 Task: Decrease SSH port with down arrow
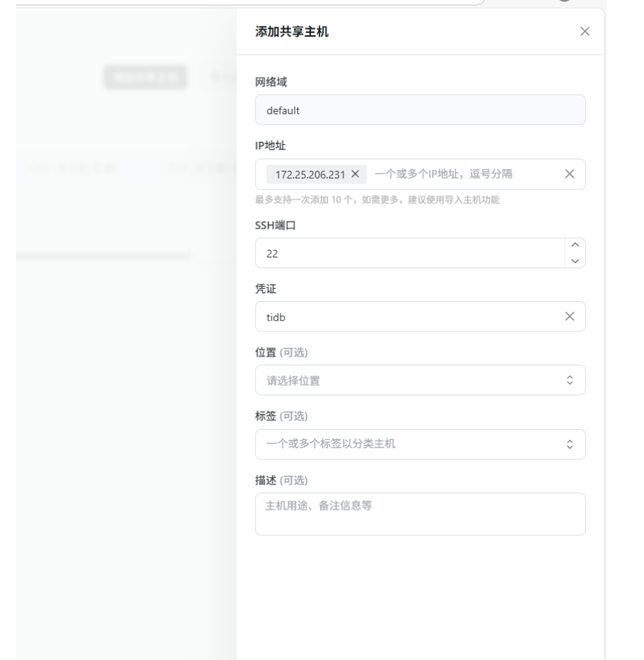point(575,261)
